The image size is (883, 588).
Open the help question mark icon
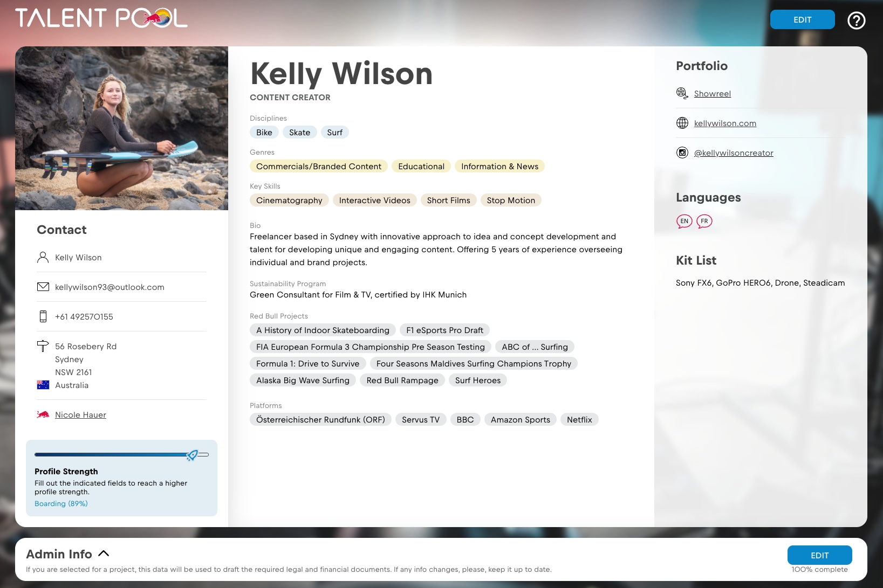click(856, 20)
